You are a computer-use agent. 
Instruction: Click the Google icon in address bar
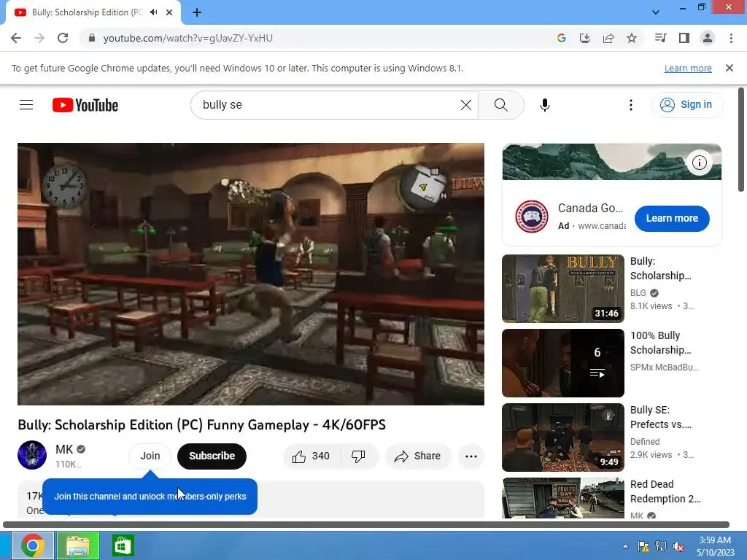point(561,38)
